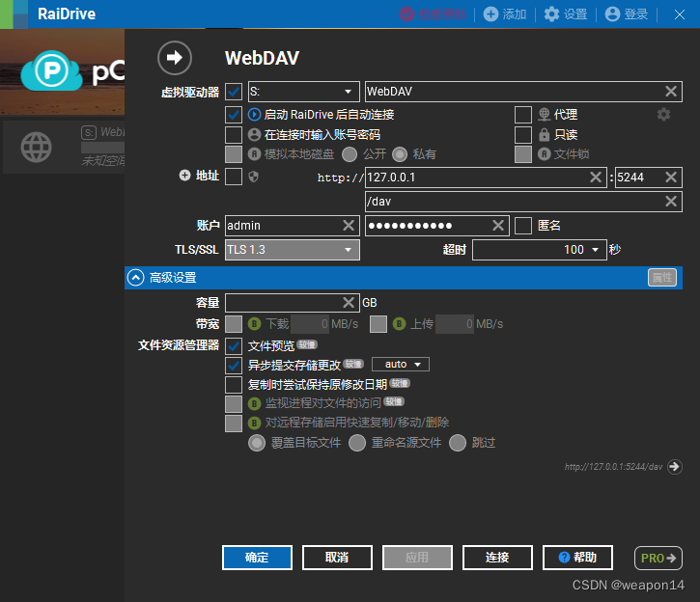Enable the 只读 read-only checkbox
Image resolution: width=700 pixels, height=602 pixels.
click(x=522, y=135)
